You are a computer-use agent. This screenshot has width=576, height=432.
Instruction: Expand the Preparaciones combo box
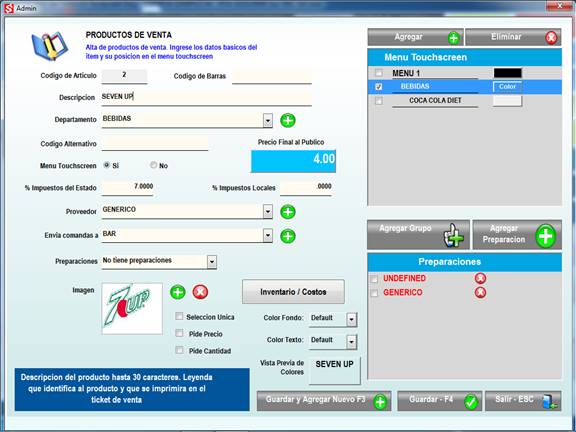(212, 262)
